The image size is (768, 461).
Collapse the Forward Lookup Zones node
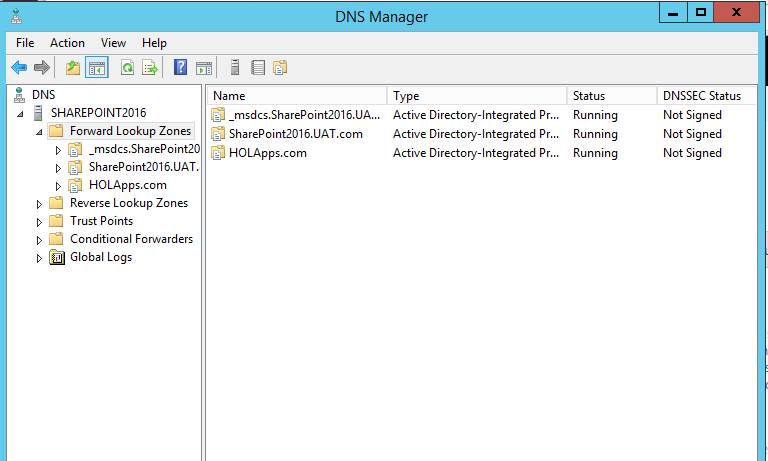40,132
